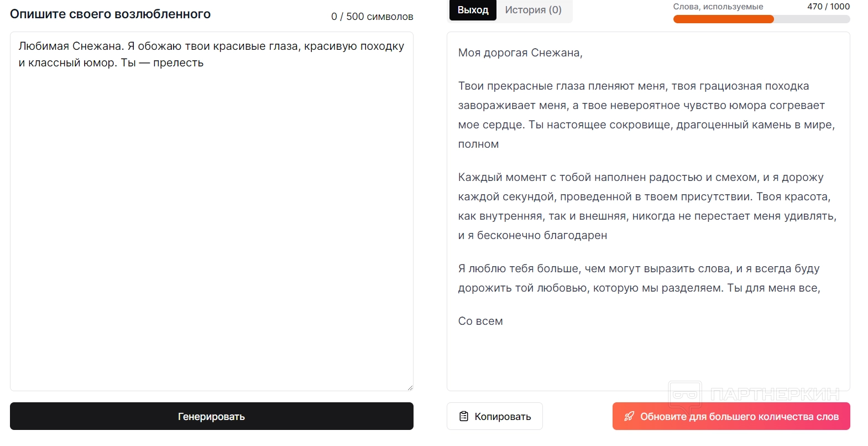Click the orange word usage progress bar
Viewport: 868px width, 446px height.
[x=723, y=19]
